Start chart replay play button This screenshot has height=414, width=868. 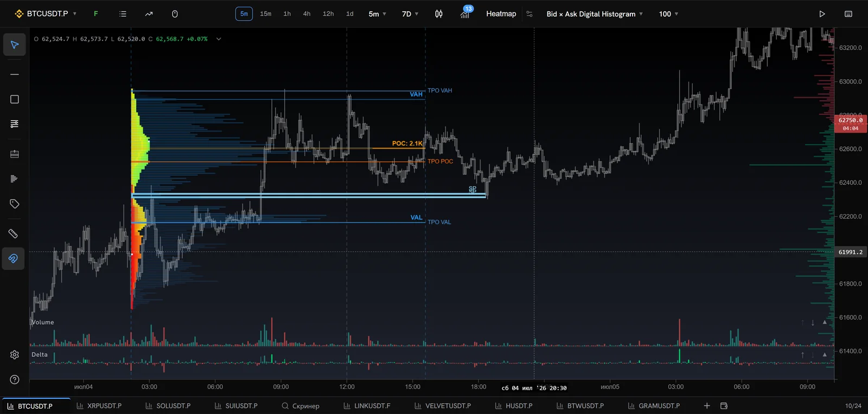click(822, 14)
